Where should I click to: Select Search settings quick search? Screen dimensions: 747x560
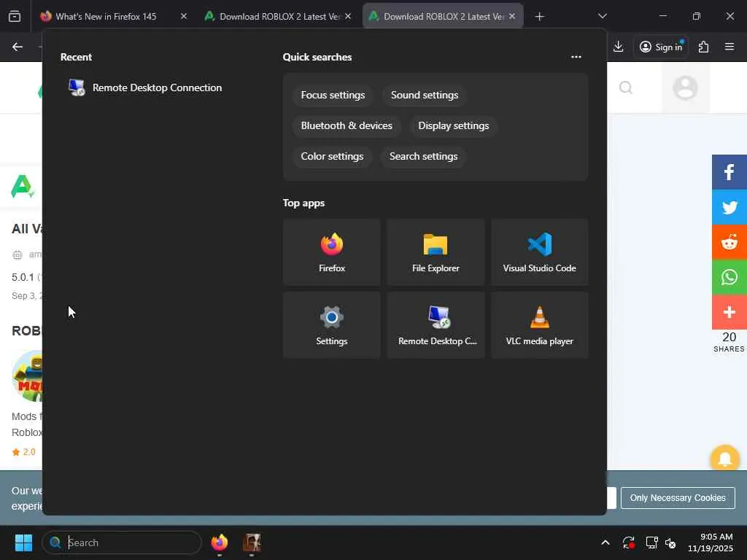coord(423,156)
